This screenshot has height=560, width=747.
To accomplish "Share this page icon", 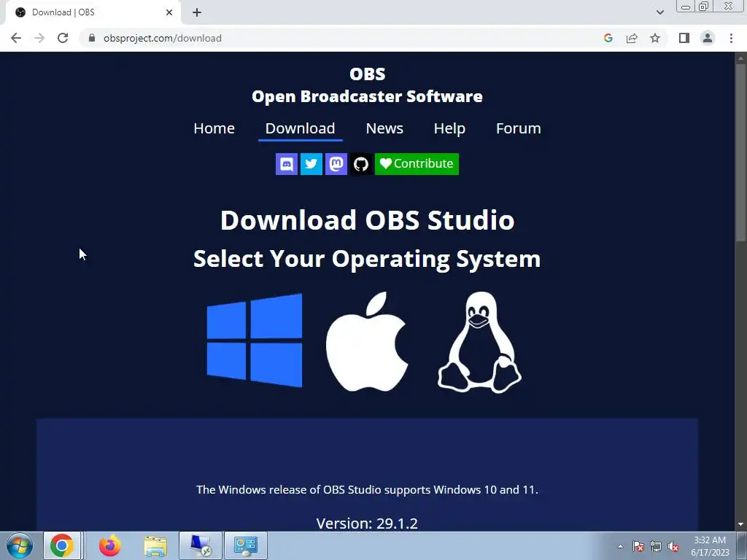I will click(632, 38).
